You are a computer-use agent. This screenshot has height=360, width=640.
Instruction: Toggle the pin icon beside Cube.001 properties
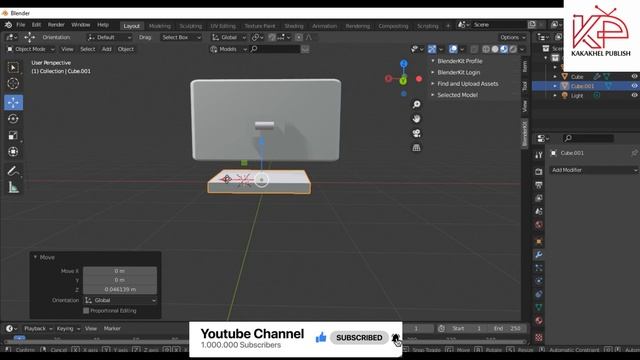(634, 153)
